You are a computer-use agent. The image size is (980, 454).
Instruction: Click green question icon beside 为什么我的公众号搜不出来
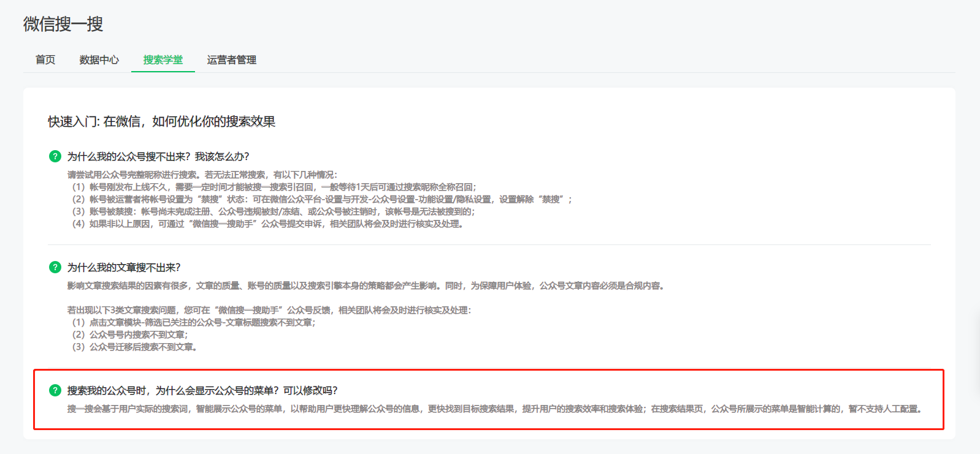click(55, 156)
